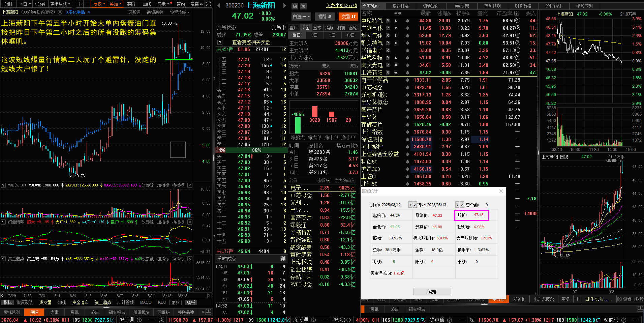Click the zoom-out minus icon in chart toolbar
Image resolution: width=644 pixels, height=323 pixels.
87,4
